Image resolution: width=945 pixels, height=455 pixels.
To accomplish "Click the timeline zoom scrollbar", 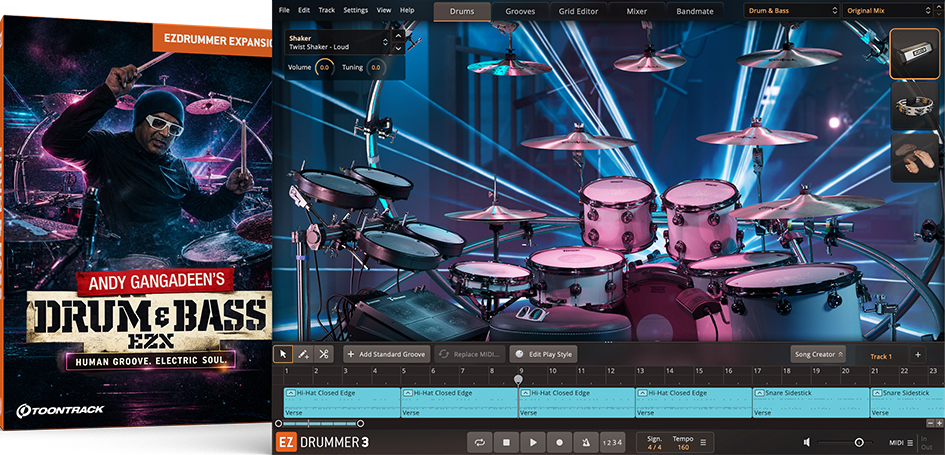I will click(x=319, y=424).
